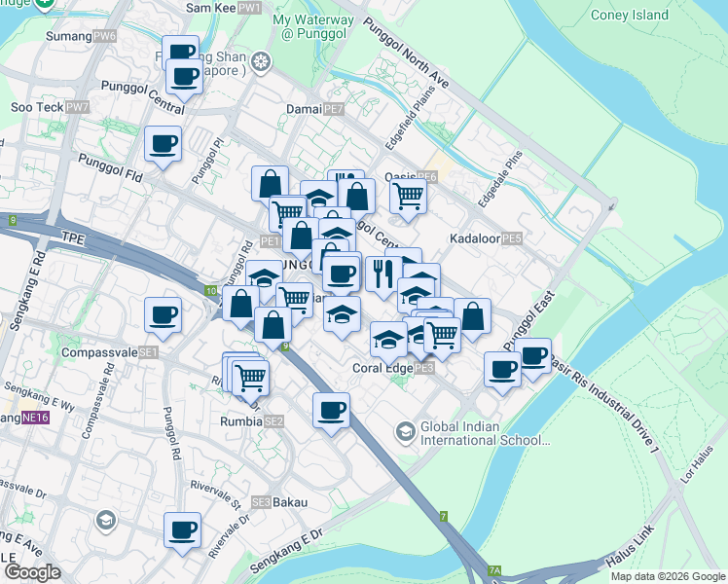Click the school marker left of Coral Edge

(389, 341)
